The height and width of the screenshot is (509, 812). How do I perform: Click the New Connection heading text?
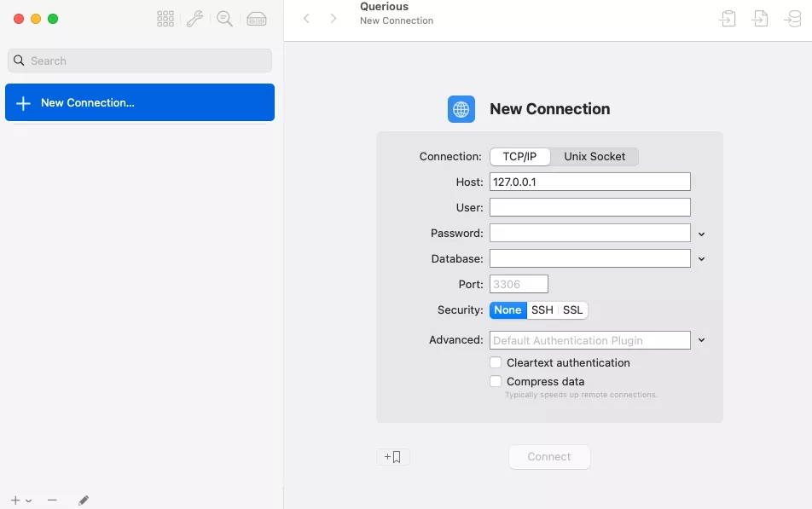pyautogui.click(x=550, y=109)
